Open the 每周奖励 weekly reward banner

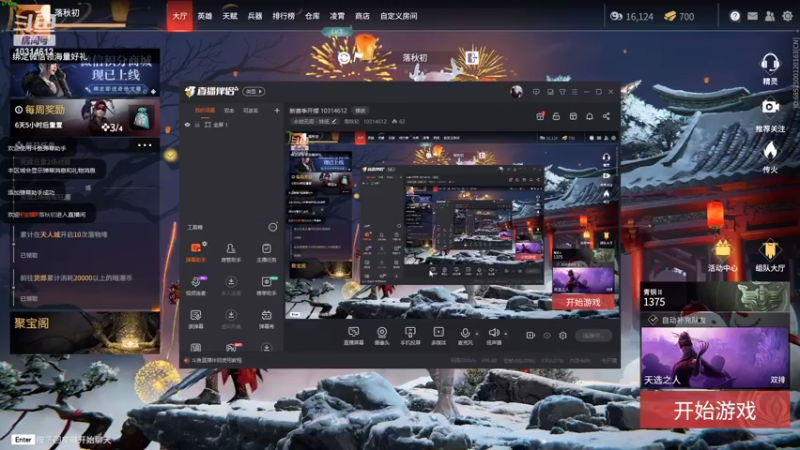pyautogui.click(x=85, y=117)
